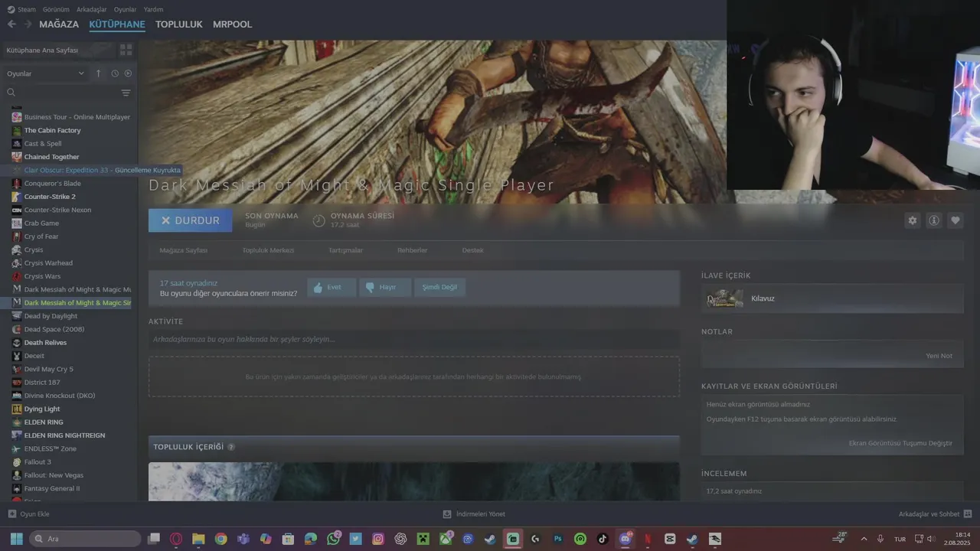
Task: Click the back navigation arrow
Action: coord(11,24)
